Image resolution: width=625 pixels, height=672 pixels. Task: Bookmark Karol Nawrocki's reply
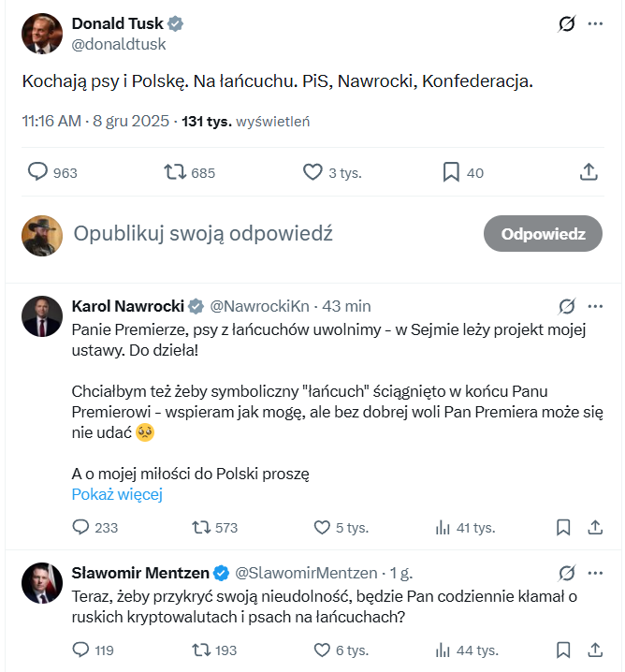tap(563, 527)
